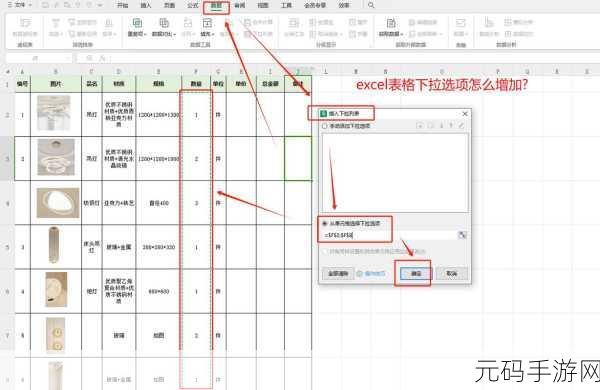Click the 全部清除 button
Screen dimensions: 600x390
(338, 274)
